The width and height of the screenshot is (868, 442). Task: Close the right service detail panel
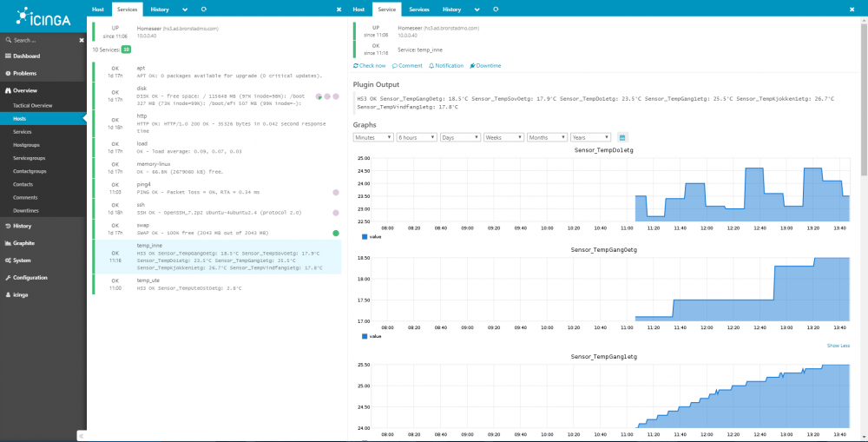point(859,9)
